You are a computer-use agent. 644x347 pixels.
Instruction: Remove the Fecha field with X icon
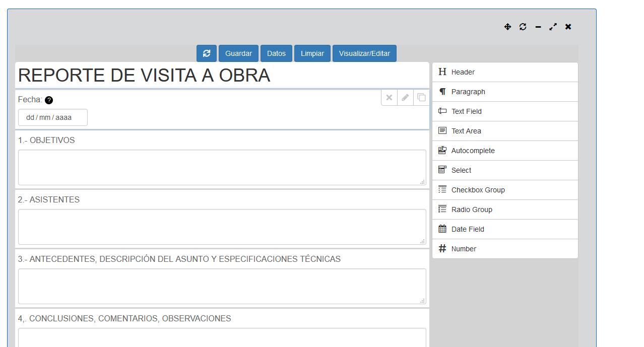click(389, 98)
